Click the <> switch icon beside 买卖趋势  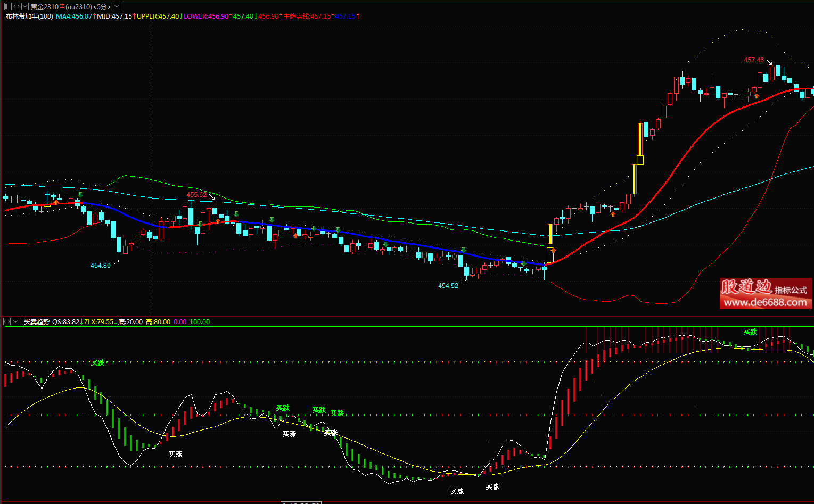[x=7, y=321]
